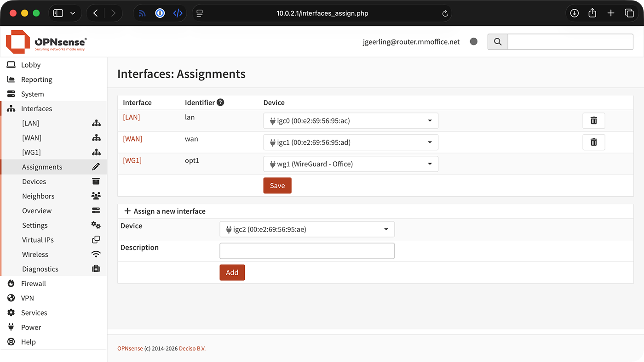The image size is (644, 362).
Task: Click the Help lifebuoy icon
Action: pos(11,342)
